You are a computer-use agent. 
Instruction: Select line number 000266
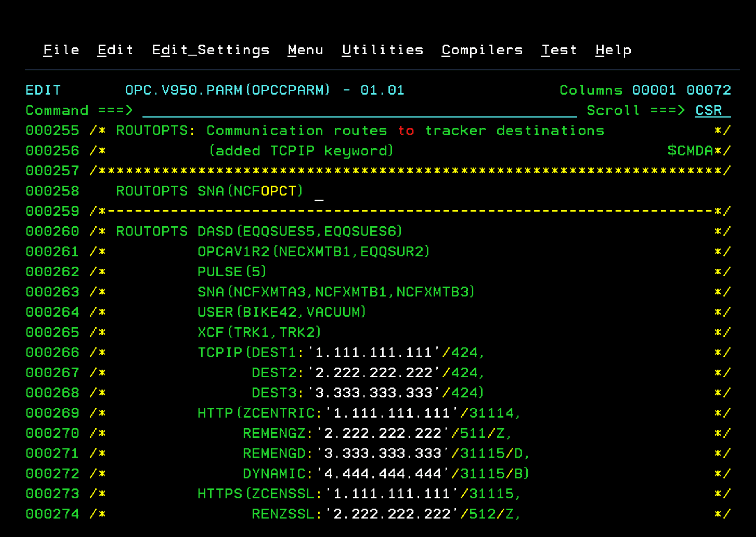[52, 352]
